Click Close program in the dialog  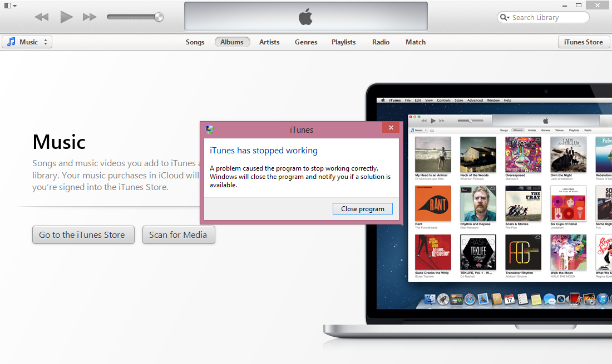click(363, 209)
